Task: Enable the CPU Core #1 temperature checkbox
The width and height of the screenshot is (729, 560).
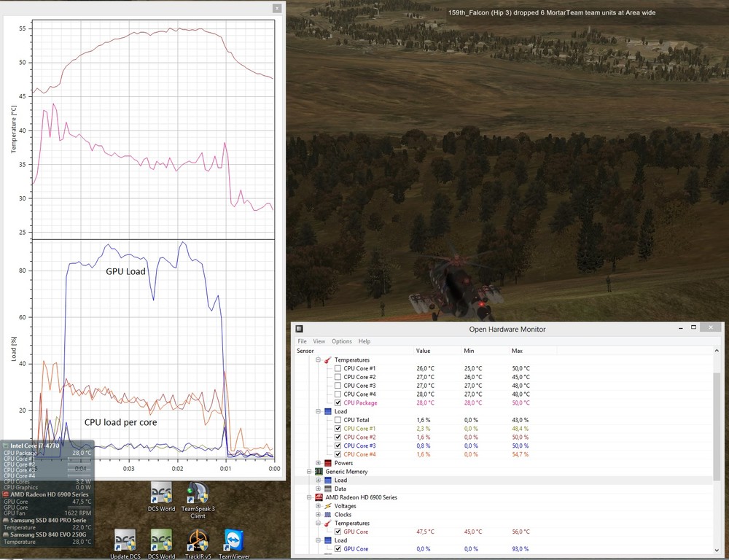Action: click(338, 368)
